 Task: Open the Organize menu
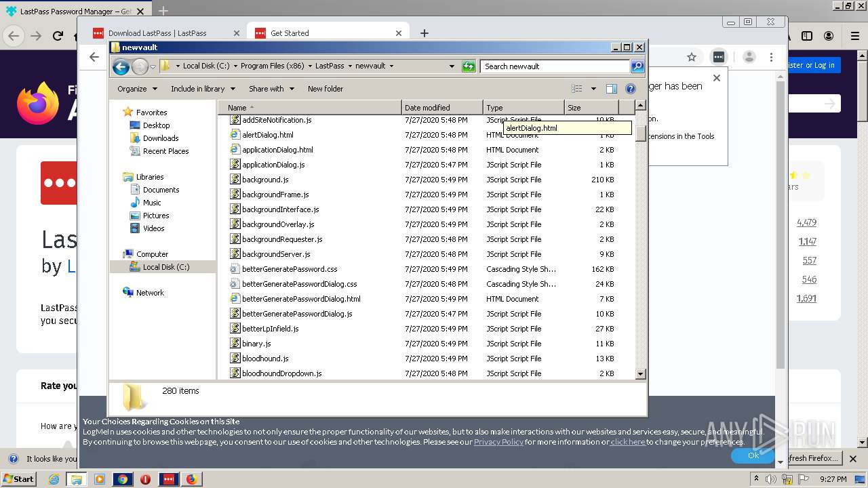(137, 89)
